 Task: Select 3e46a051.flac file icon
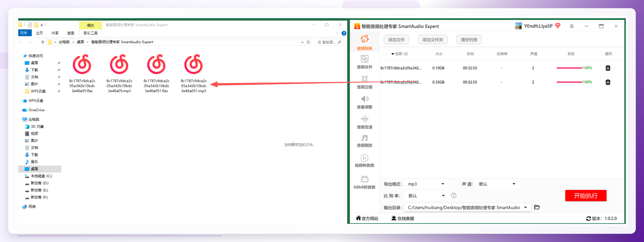(x=156, y=64)
